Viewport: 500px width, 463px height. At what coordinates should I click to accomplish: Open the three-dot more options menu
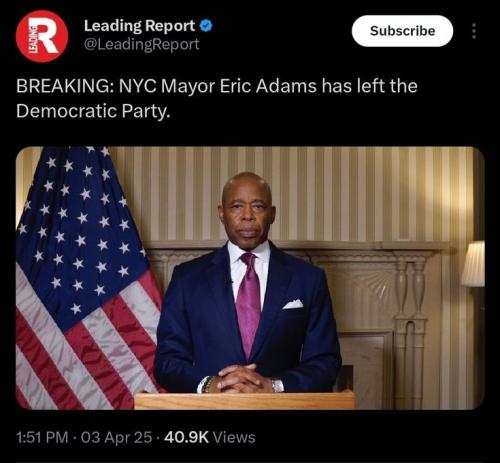click(x=474, y=31)
